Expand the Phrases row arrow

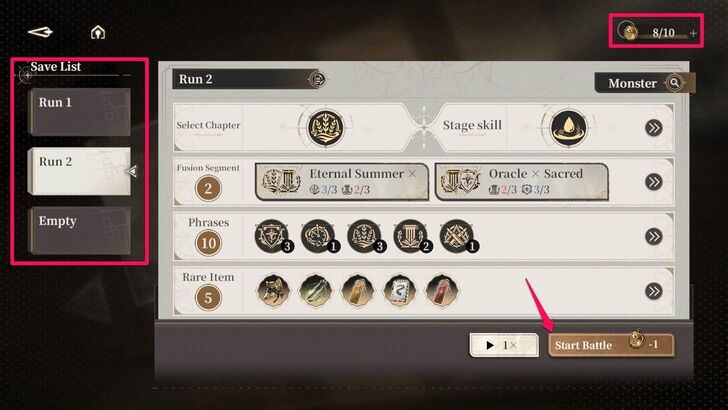click(653, 236)
